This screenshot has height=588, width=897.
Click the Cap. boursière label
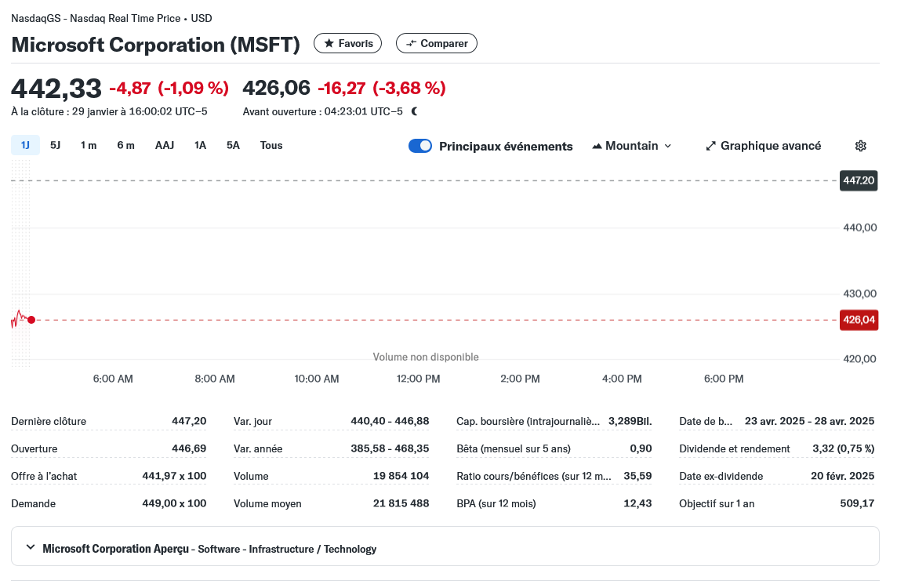(528, 422)
